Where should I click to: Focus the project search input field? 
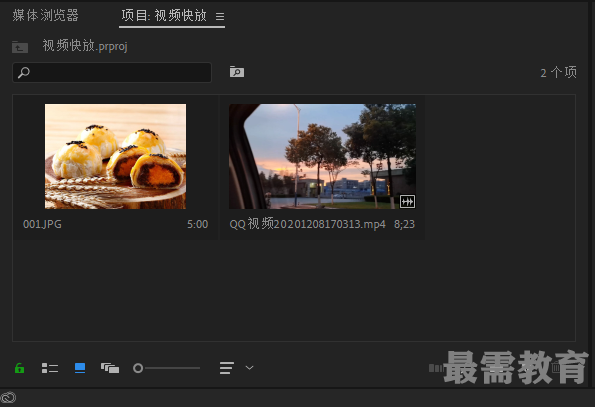(112, 72)
